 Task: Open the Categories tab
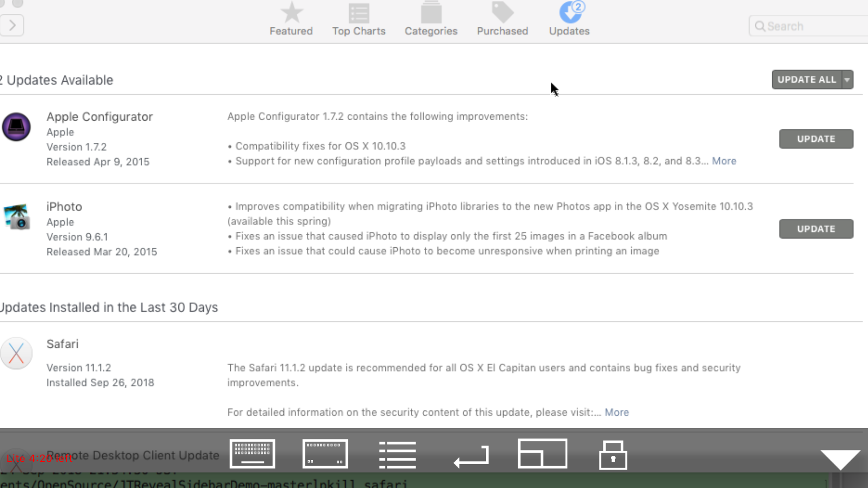point(431,19)
